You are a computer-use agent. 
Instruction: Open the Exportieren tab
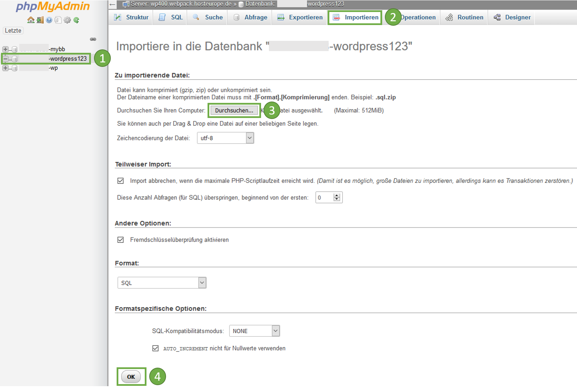click(x=300, y=17)
